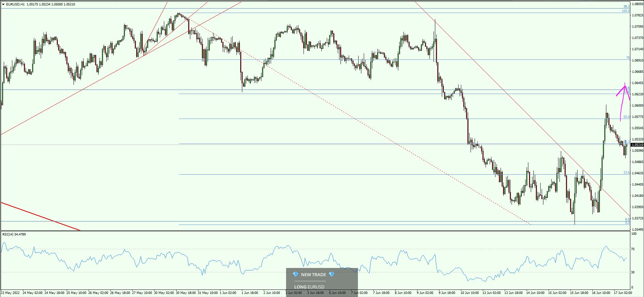Click the 24 May 18:00 time label

[x=54, y=293]
